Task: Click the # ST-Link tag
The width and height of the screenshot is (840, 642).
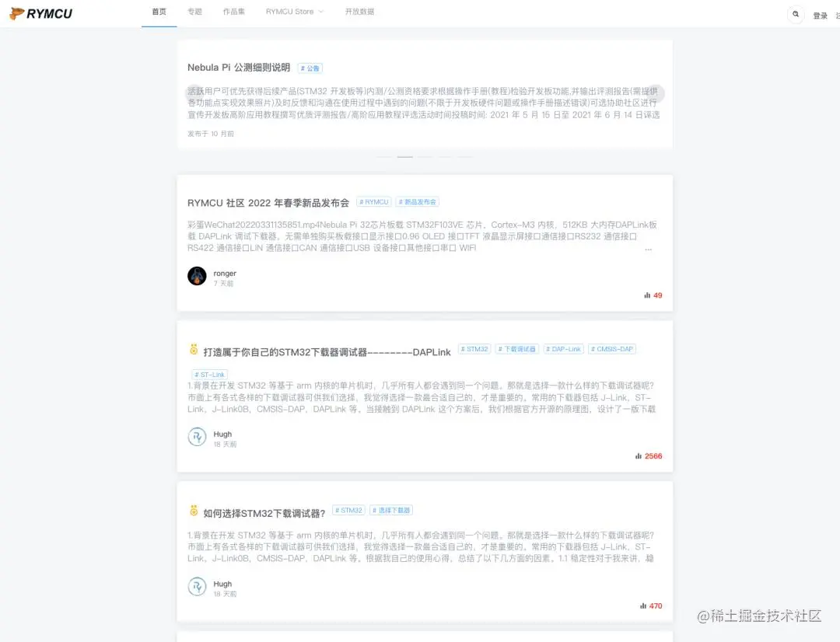Action: 209,375
